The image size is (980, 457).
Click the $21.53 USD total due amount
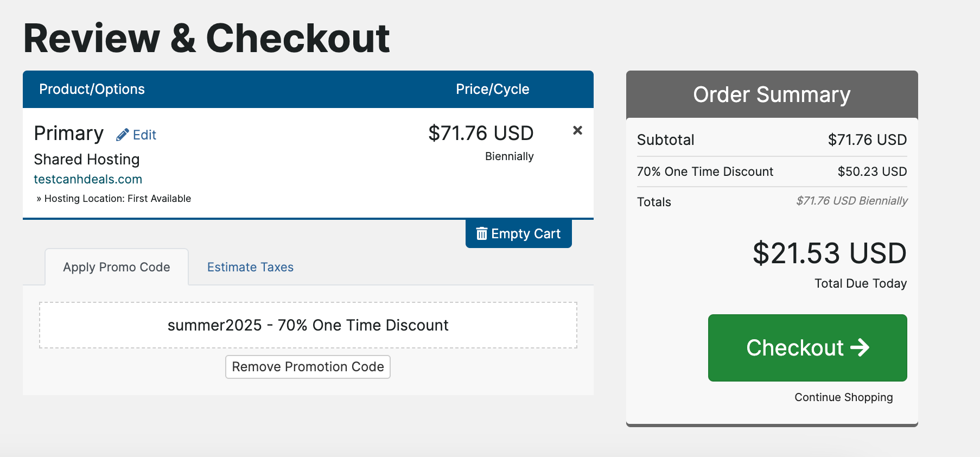829,253
